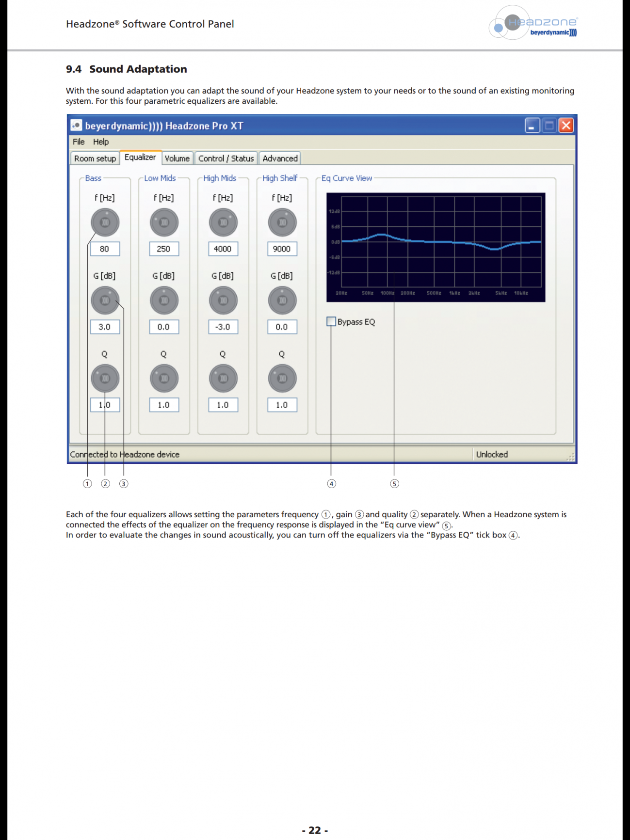Click the 'Connected to Headzone device' status text
This screenshot has height=840, width=630.
click(125, 454)
